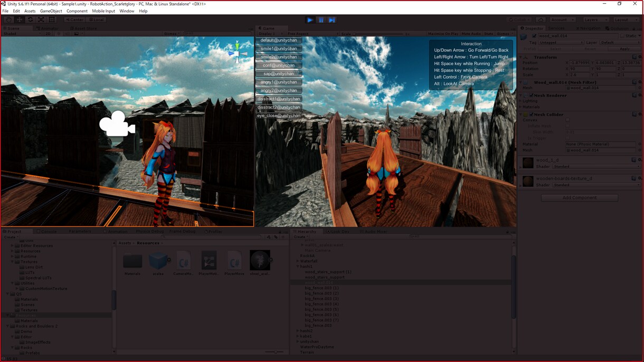Select the PlayerMoti... animator asset
This screenshot has width=644, height=362.
pos(209,260)
